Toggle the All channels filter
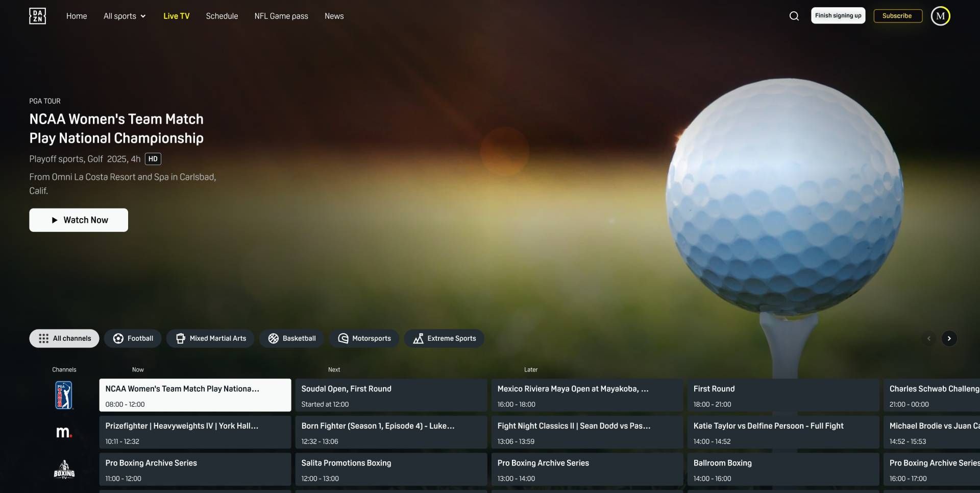Screen dimensions: 980x493 click(x=64, y=338)
